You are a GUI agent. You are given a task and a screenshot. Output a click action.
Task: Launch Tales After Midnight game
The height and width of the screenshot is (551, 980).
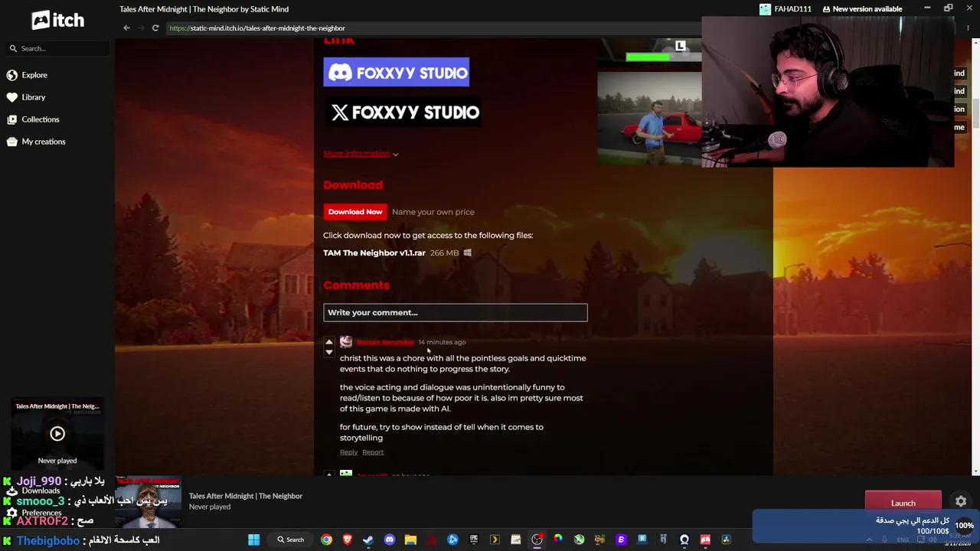pos(903,503)
